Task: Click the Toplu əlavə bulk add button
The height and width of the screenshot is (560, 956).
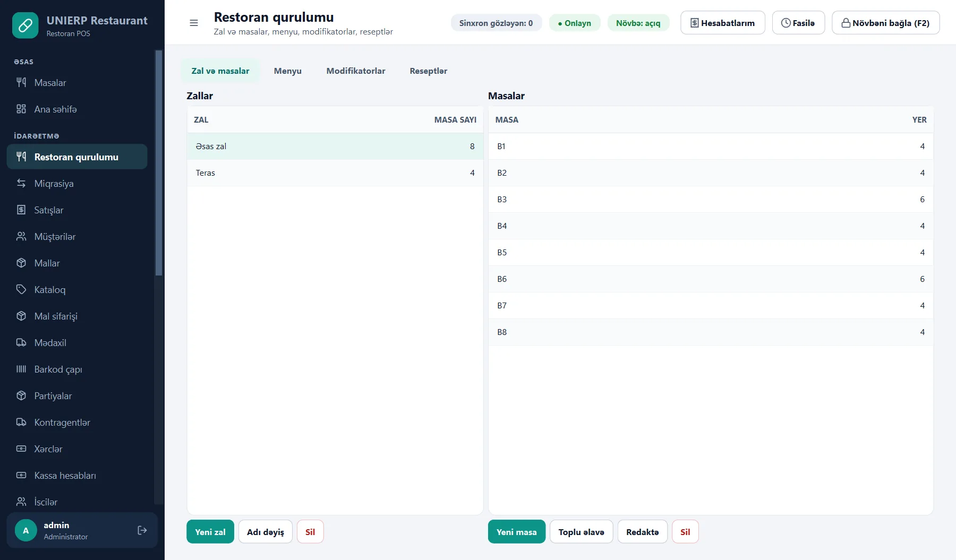Action: click(582, 532)
